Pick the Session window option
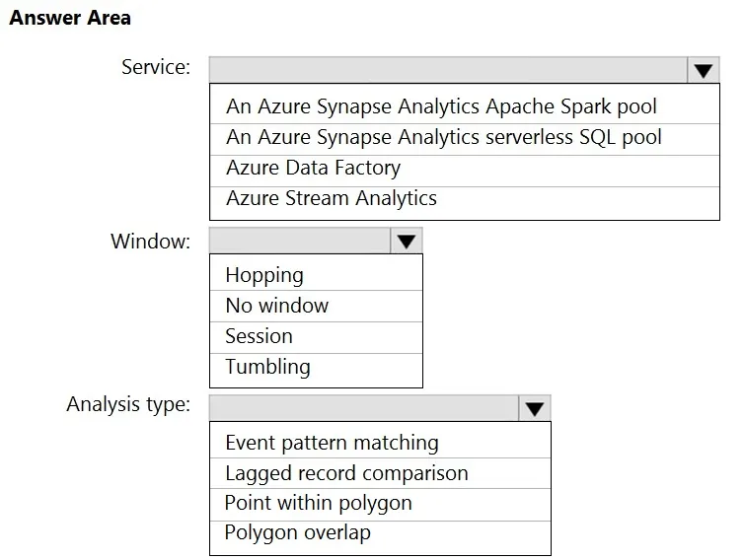Image resolution: width=744 pixels, height=560 pixels. pyautogui.click(x=316, y=337)
